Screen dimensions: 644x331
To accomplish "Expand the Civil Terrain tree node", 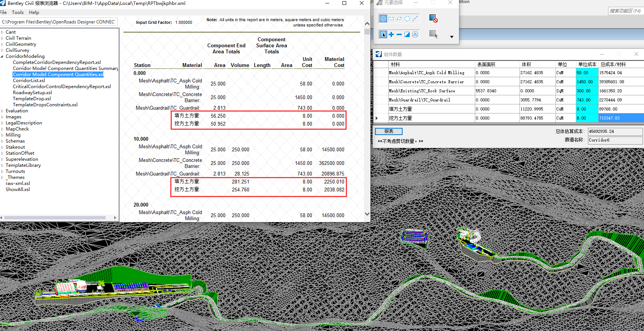I will click(x=2, y=38).
